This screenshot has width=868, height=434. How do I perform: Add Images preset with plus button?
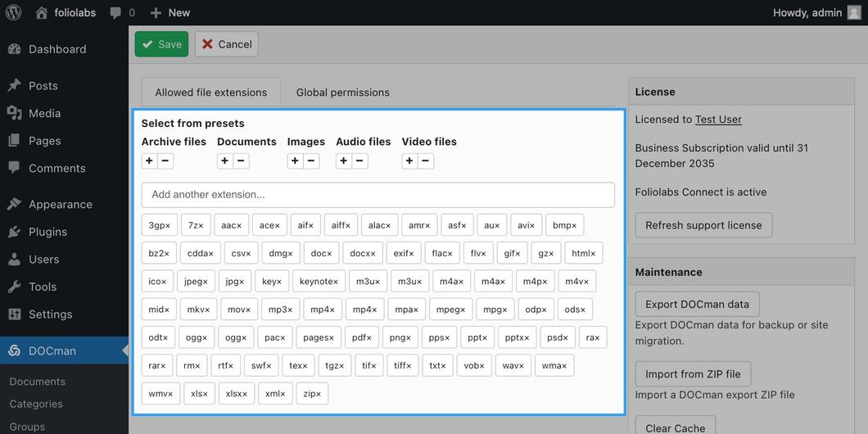click(295, 161)
